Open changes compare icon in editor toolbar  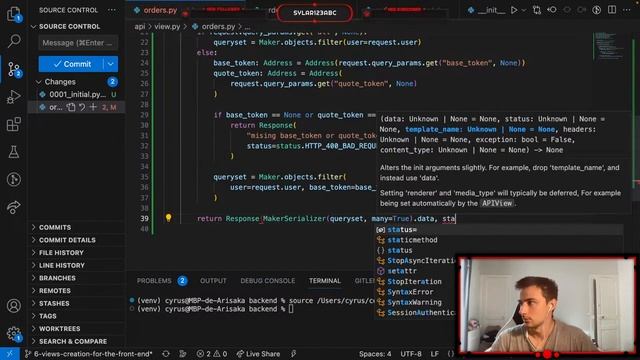click(537, 10)
